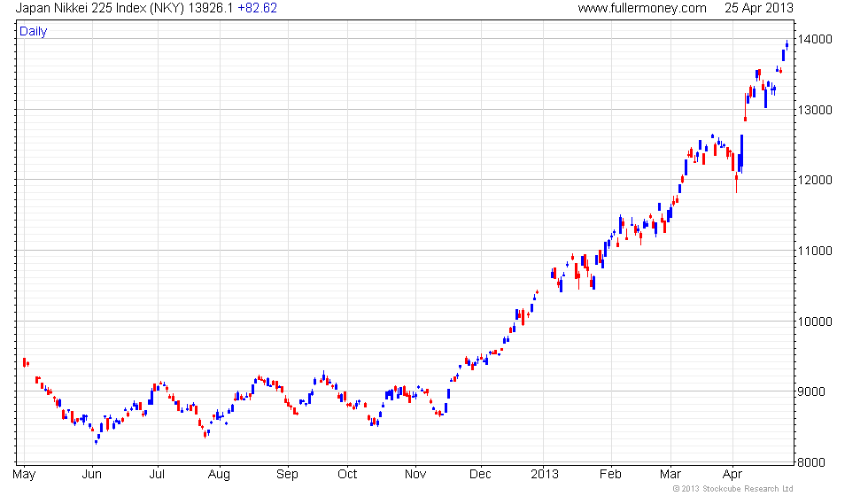Click the 13926.1 last price value
Screen dimensions: 868x496
pos(208,8)
